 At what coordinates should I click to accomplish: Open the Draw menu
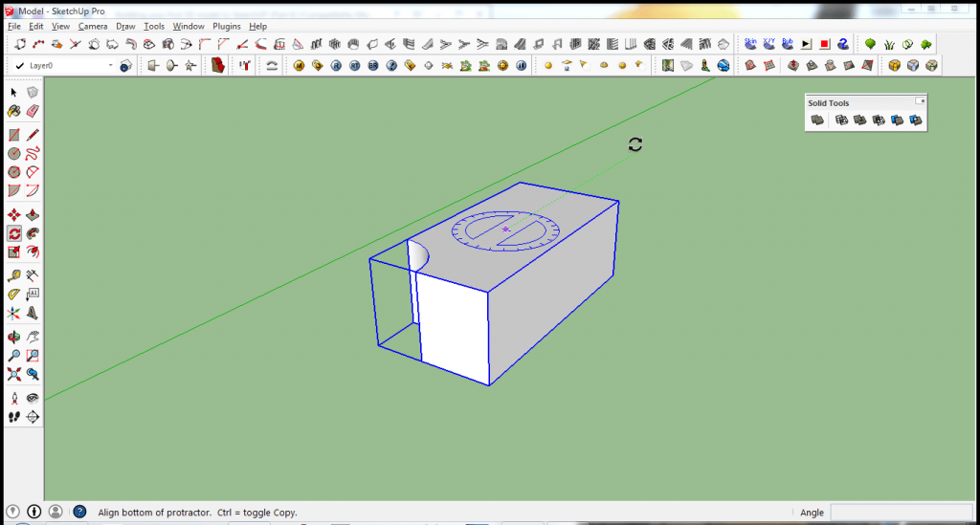[125, 26]
